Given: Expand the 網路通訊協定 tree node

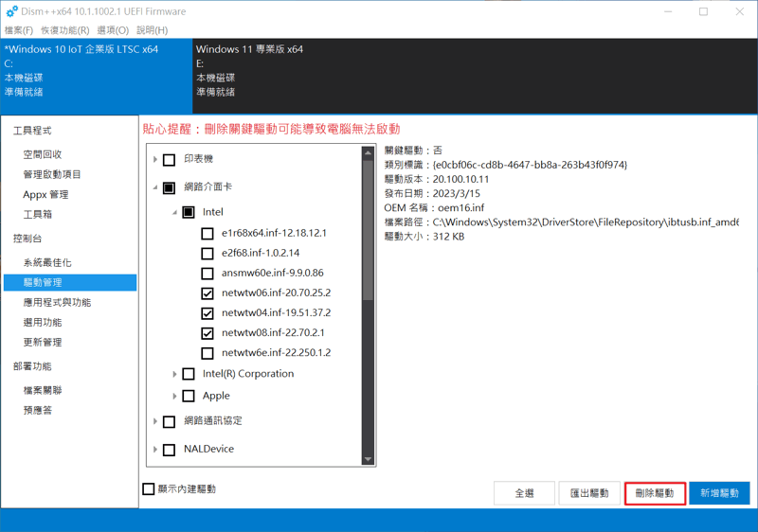Looking at the screenshot, I should (x=155, y=421).
